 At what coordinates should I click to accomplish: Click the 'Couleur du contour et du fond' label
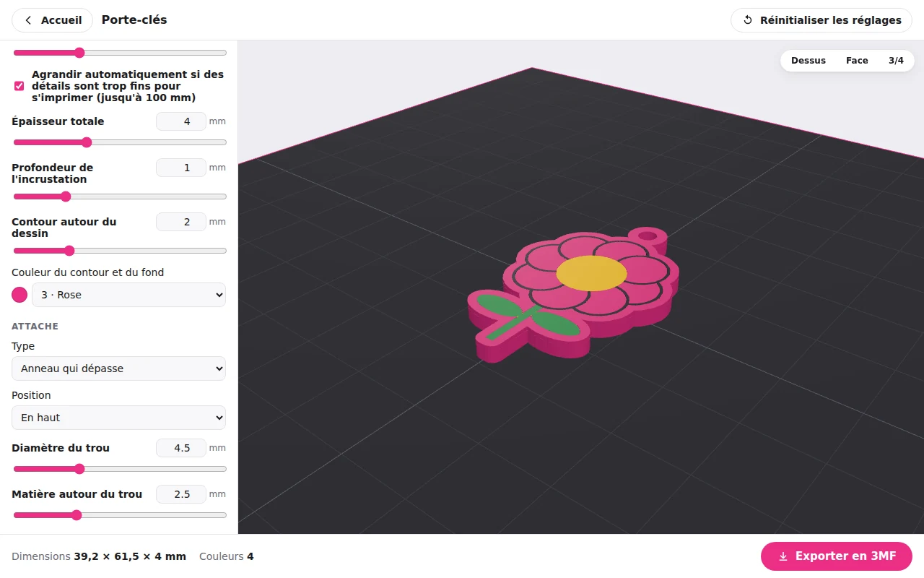[x=87, y=272]
